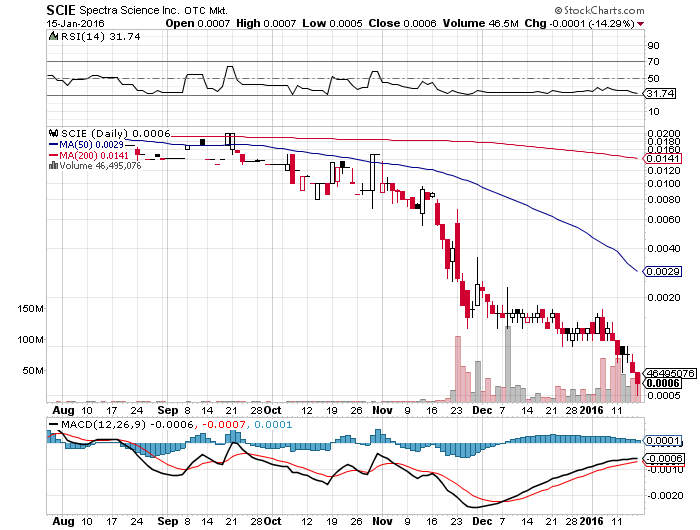Click the bold 0.0006 last price tag

click(663, 383)
